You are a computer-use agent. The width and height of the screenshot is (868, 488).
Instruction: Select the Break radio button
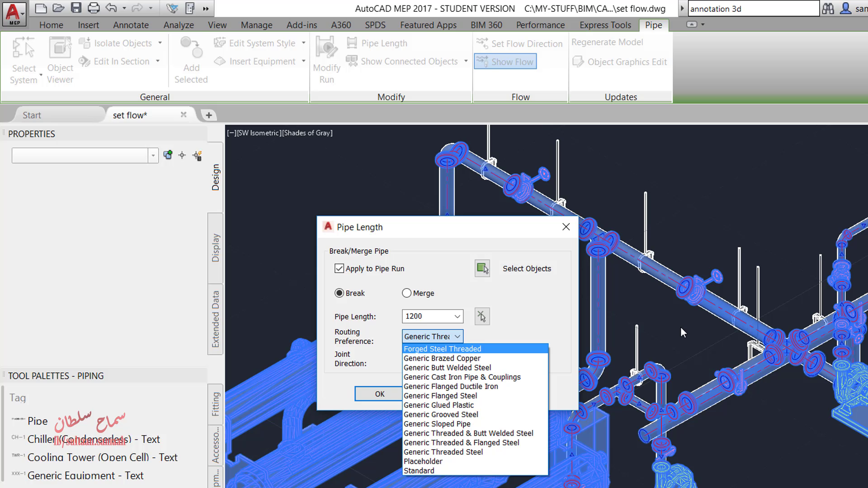click(339, 293)
